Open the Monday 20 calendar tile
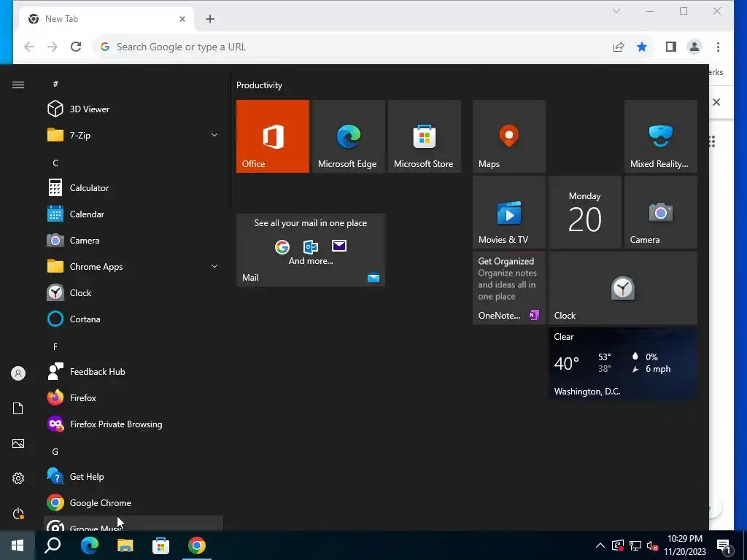 point(585,212)
